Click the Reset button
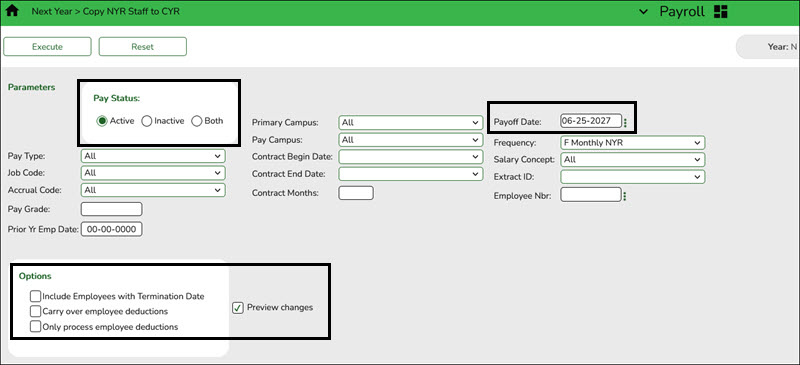 (143, 46)
